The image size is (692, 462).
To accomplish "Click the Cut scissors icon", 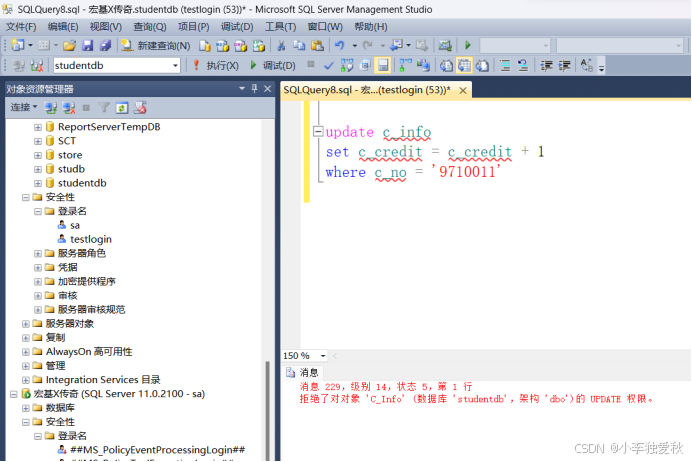I will coord(281,45).
